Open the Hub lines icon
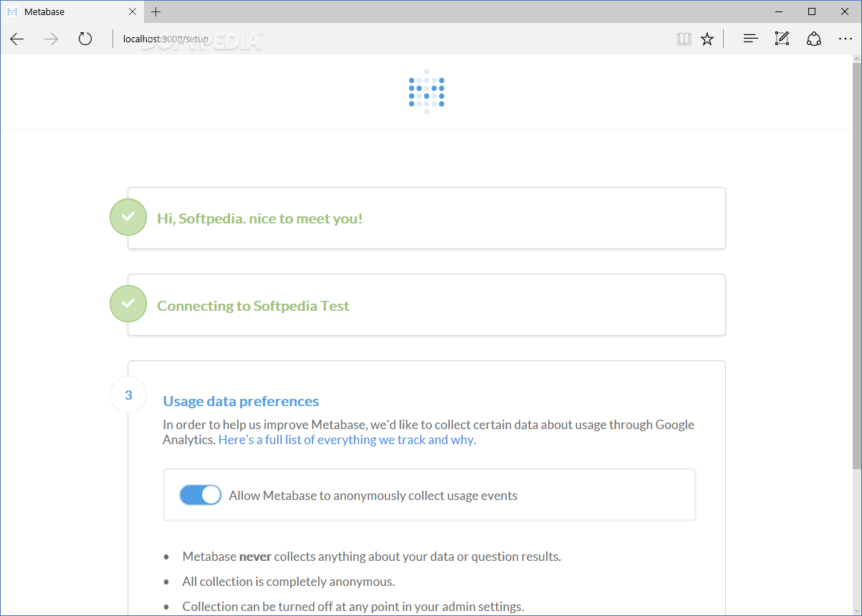862x616 pixels. [x=750, y=39]
